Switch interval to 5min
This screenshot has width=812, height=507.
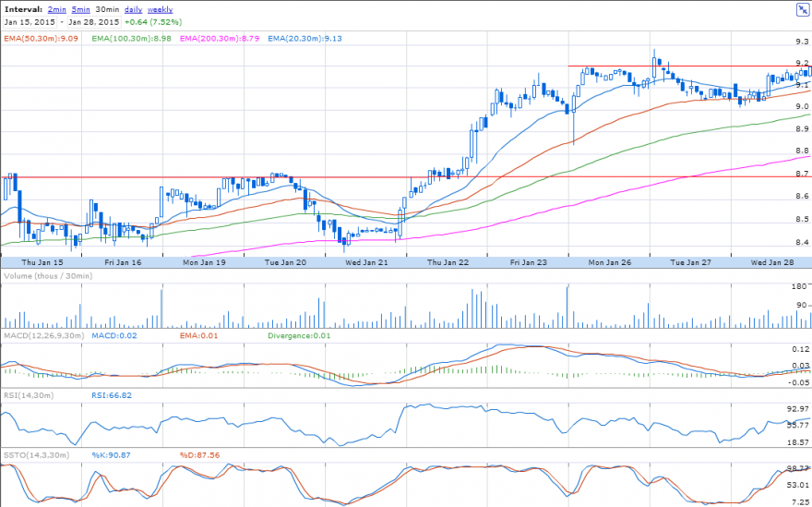[81, 9]
